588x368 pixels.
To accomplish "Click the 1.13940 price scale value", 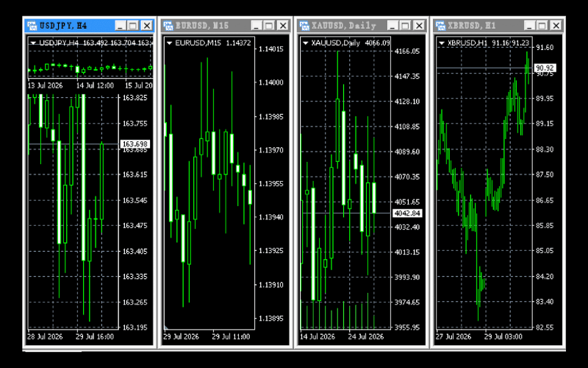I will [x=271, y=217].
